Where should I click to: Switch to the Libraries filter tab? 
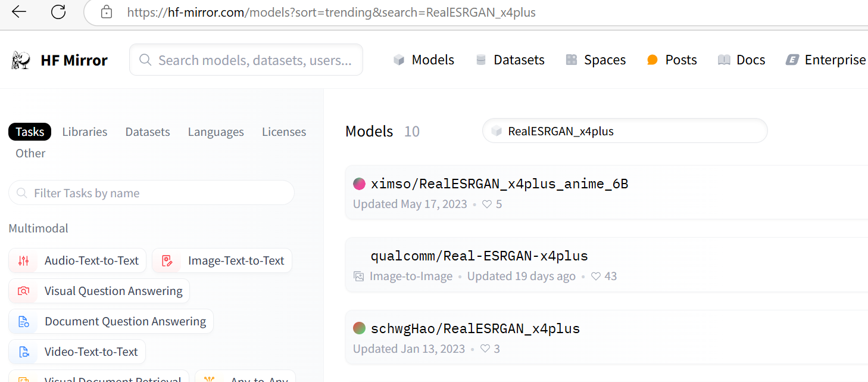click(85, 132)
